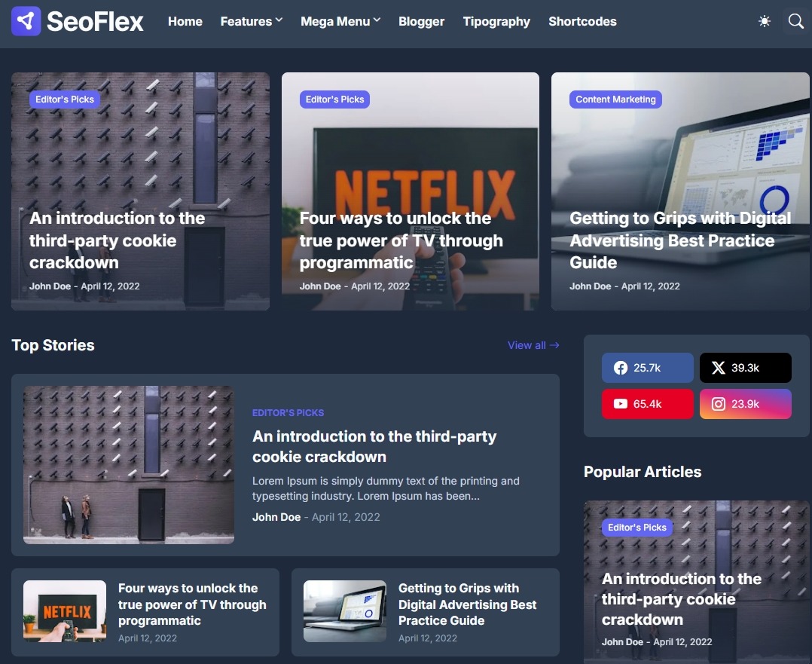Click View all link beside Top Stories
This screenshot has height=664, width=812.
point(533,345)
